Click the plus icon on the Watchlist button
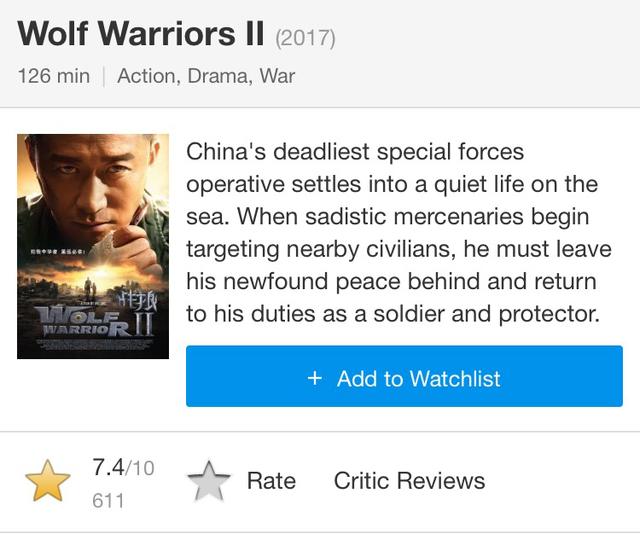640x534 pixels. click(315, 378)
